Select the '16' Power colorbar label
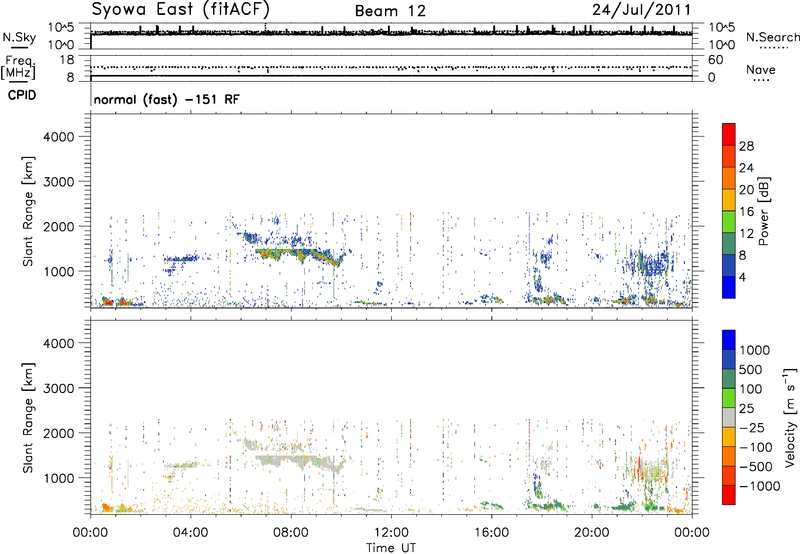800x554 pixels. pyautogui.click(x=746, y=212)
